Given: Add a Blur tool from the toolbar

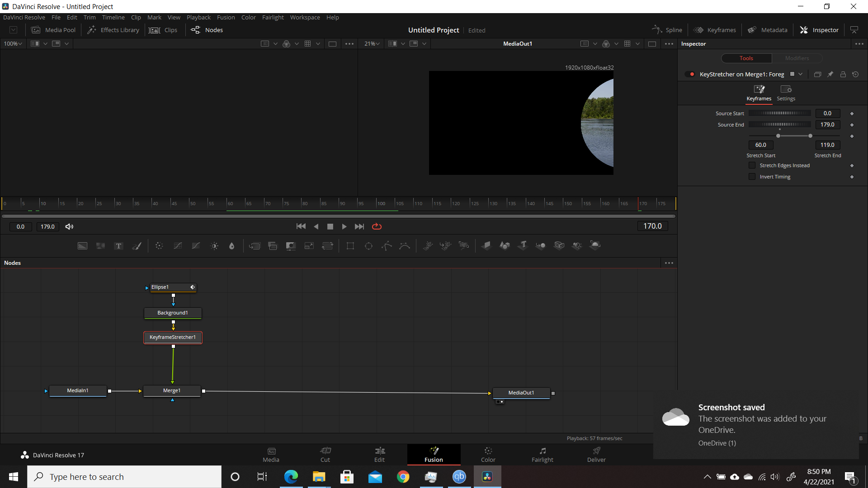Looking at the screenshot, I should [232, 246].
